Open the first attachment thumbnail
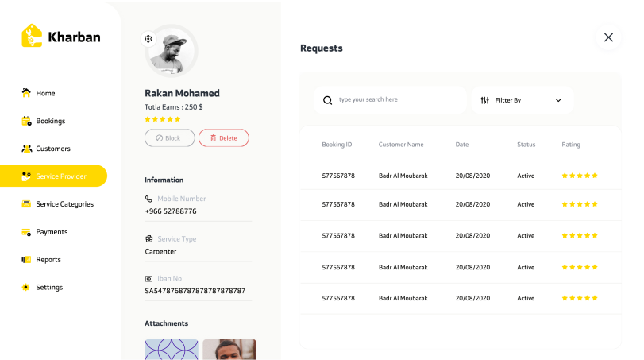 pos(171,350)
